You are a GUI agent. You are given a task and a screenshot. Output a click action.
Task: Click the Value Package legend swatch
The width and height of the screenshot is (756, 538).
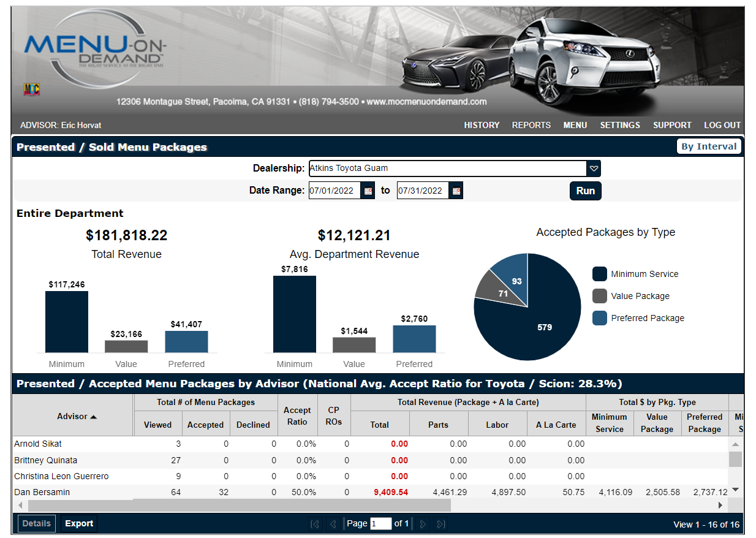[600, 296]
